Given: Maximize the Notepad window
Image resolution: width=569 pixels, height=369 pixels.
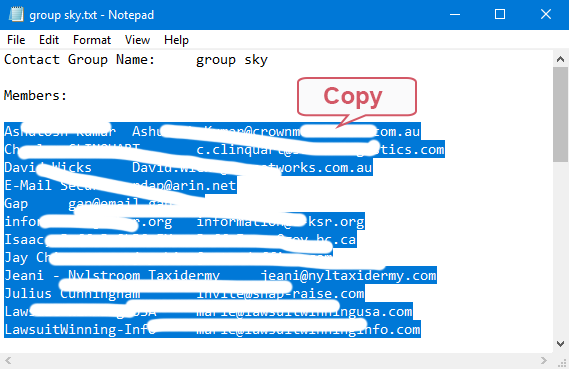Looking at the screenshot, I should (500, 15).
